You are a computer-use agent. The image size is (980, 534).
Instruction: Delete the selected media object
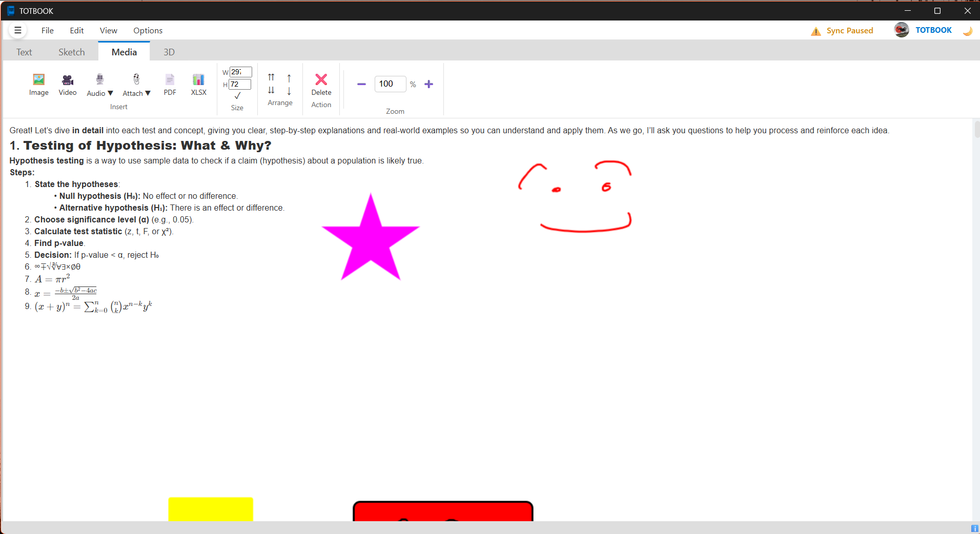[321, 85]
